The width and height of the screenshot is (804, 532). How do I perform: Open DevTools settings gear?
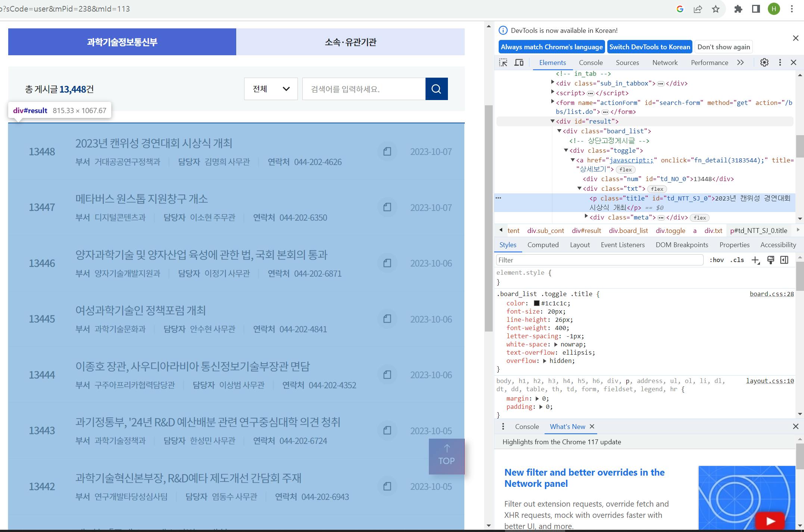[x=764, y=63]
